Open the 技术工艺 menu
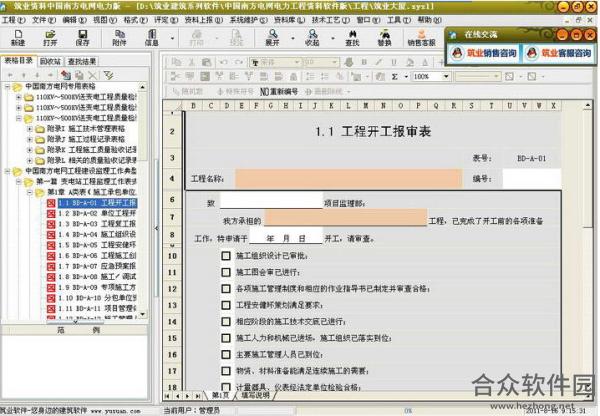The image size is (600, 416). click(x=331, y=20)
